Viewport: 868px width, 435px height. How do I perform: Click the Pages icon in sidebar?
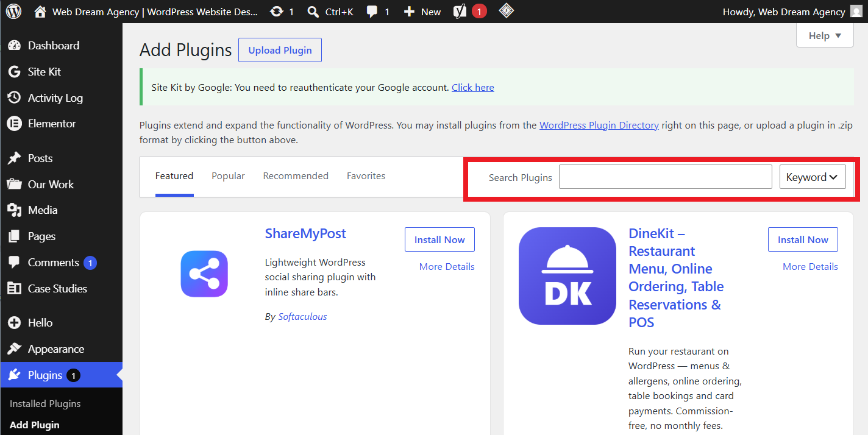click(x=15, y=236)
